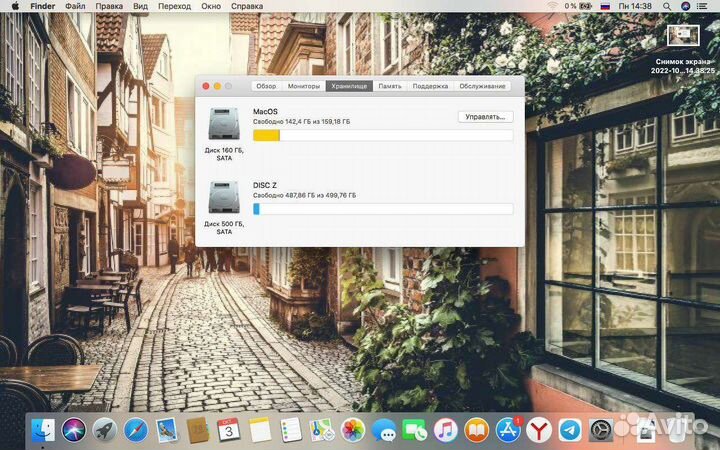The height and width of the screenshot is (450, 720).
Task: Open the Russian flag input source menu
Action: (x=605, y=6)
